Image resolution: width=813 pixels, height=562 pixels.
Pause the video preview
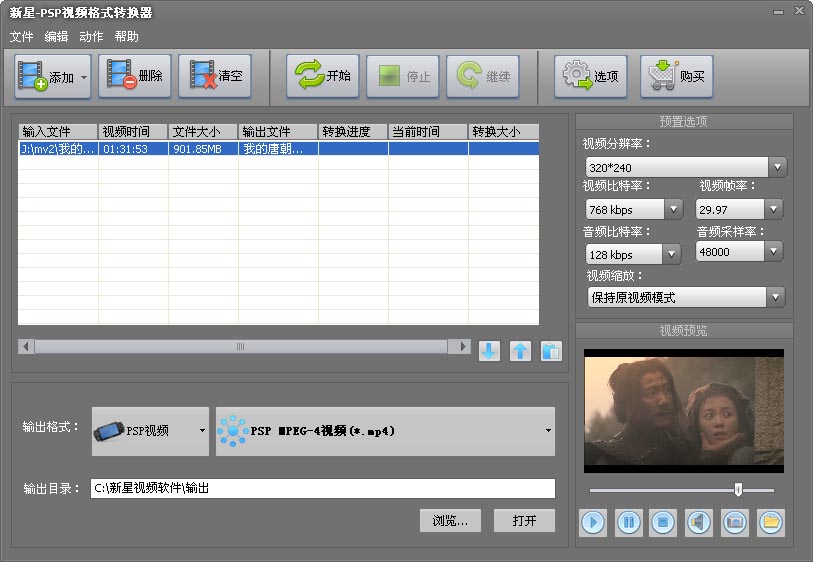[628, 521]
